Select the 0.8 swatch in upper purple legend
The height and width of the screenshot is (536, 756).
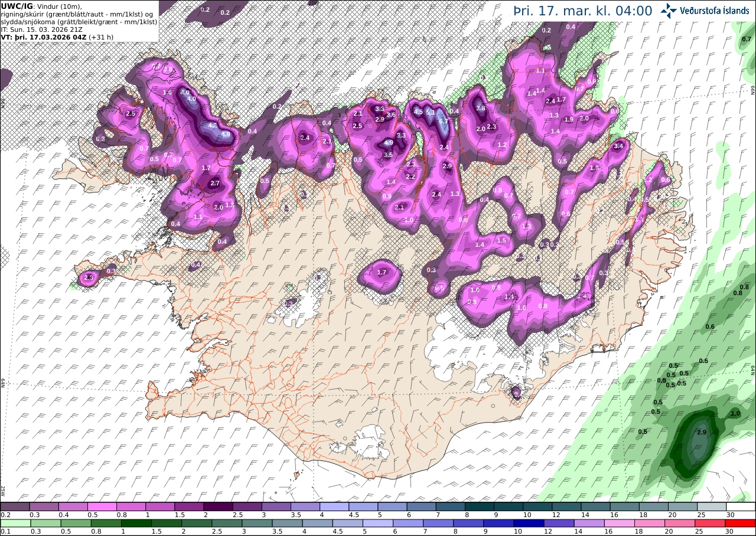pyautogui.click(x=131, y=506)
